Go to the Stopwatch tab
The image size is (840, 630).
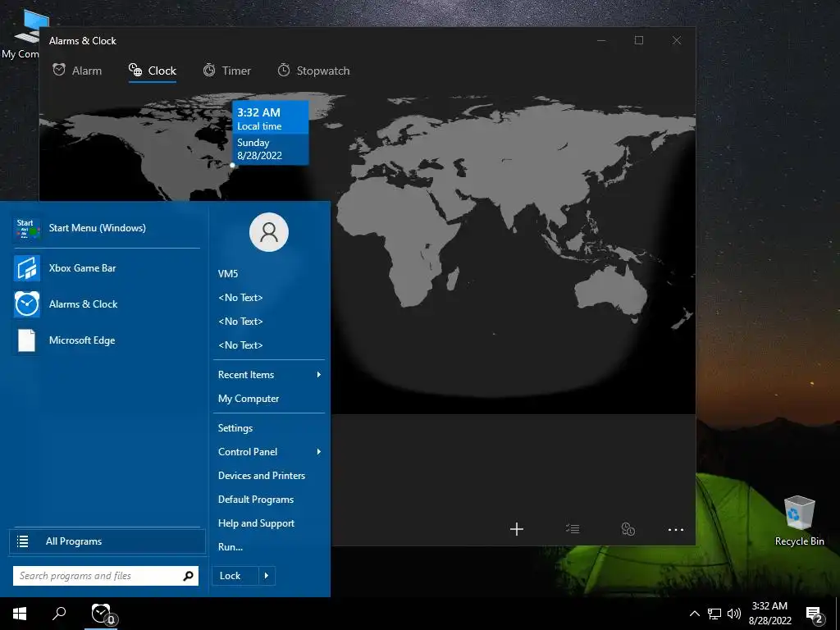(314, 71)
